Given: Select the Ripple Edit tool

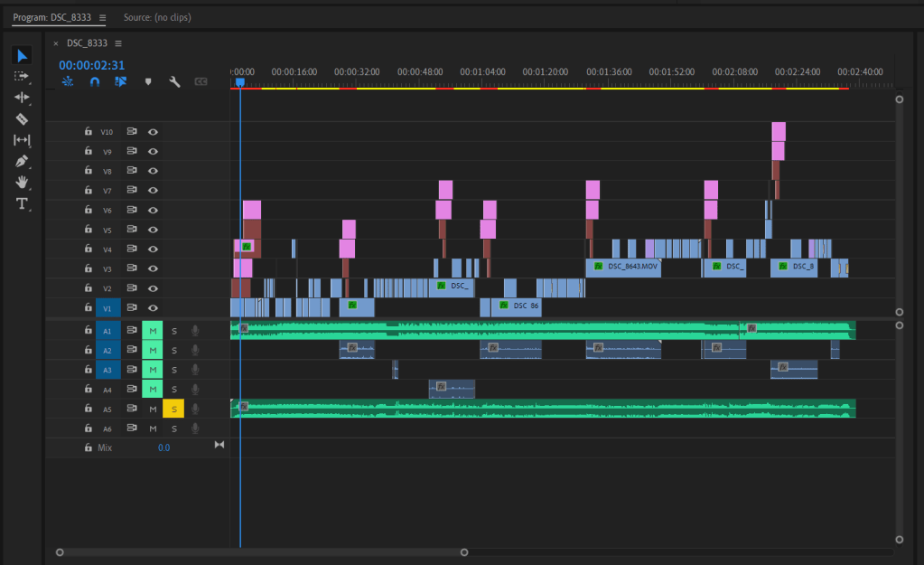Looking at the screenshot, I should coord(22,98).
